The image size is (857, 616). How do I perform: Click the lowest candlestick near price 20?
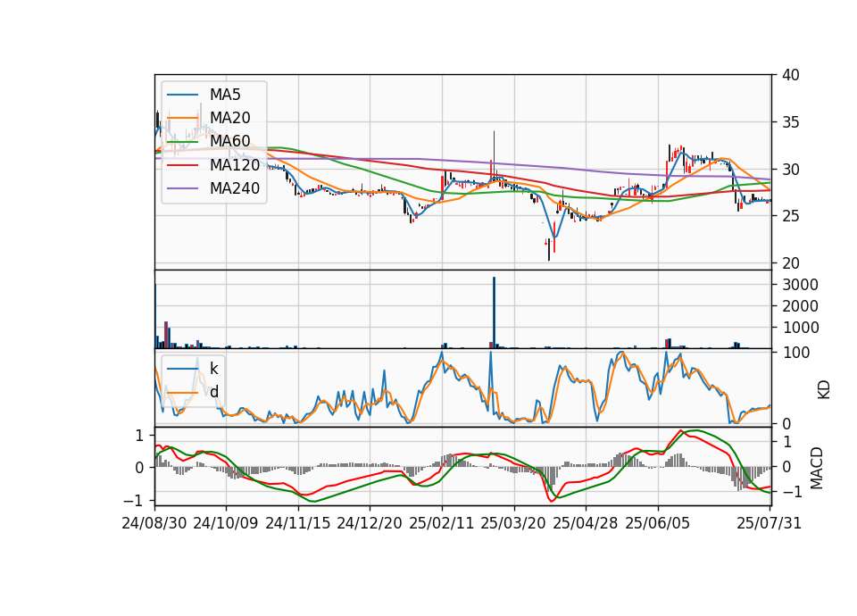(549, 249)
